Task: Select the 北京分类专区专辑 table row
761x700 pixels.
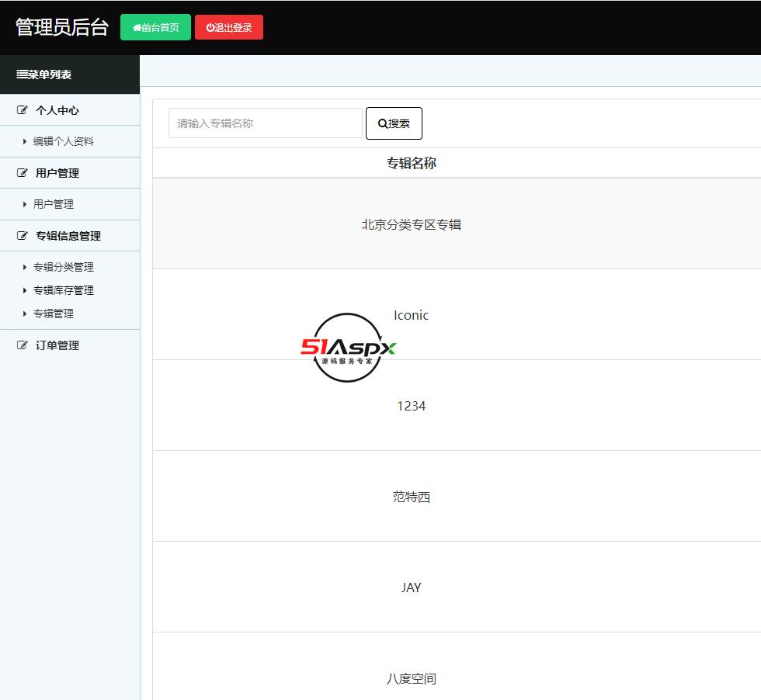Action: [x=411, y=224]
